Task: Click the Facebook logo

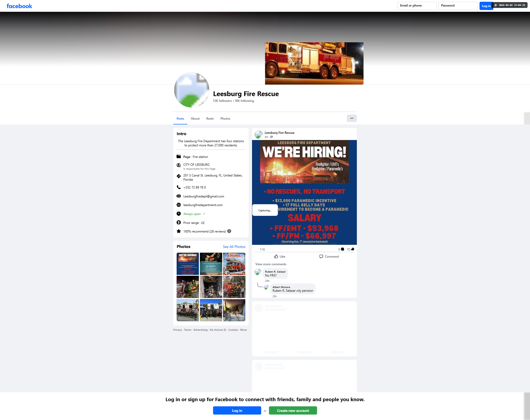Action: click(x=19, y=6)
